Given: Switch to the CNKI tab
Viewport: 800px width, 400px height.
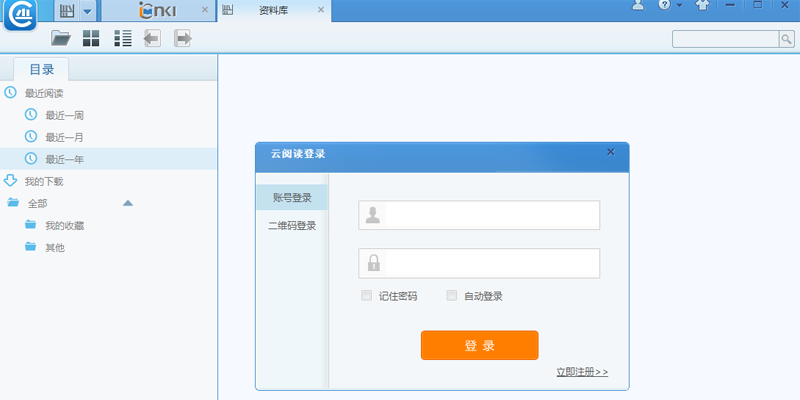Looking at the screenshot, I should click(x=158, y=10).
